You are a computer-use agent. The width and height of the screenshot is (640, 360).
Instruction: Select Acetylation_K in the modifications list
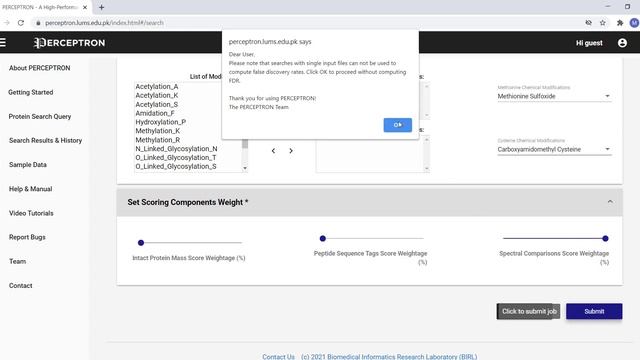pyautogui.click(x=157, y=95)
